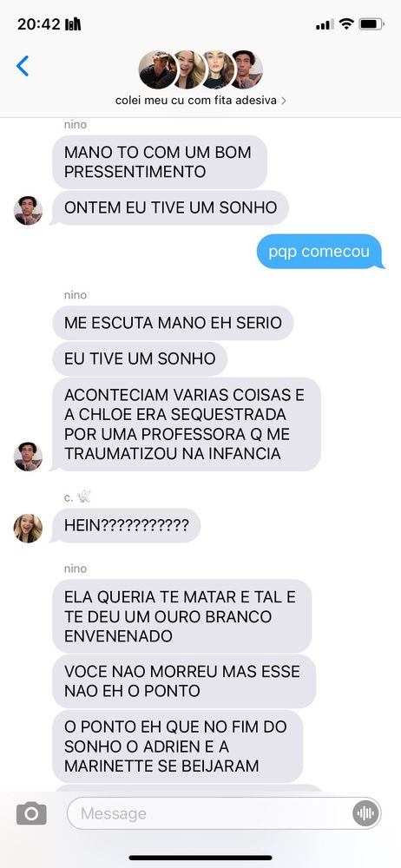Tap the 'MARINETTE SE BEIJARAM' message bubble
The image size is (401, 868).
(177, 746)
